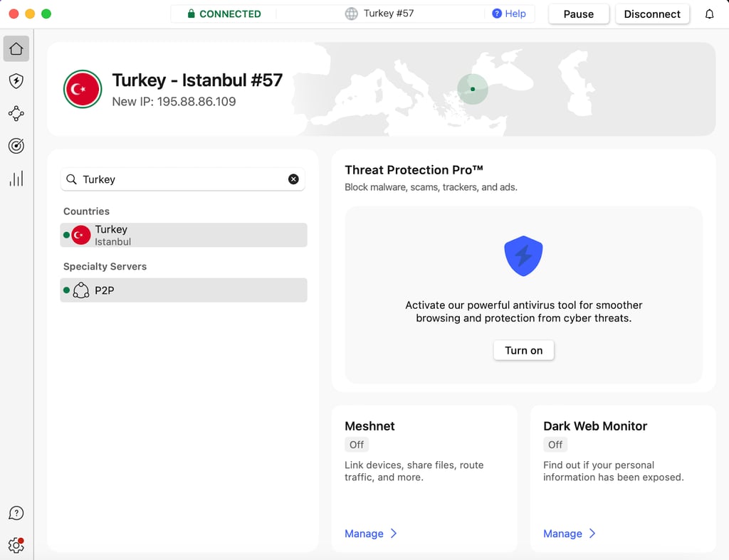This screenshot has width=729, height=560.
Task: Turn on Threat Protection Pro
Action: tap(523, 350)
